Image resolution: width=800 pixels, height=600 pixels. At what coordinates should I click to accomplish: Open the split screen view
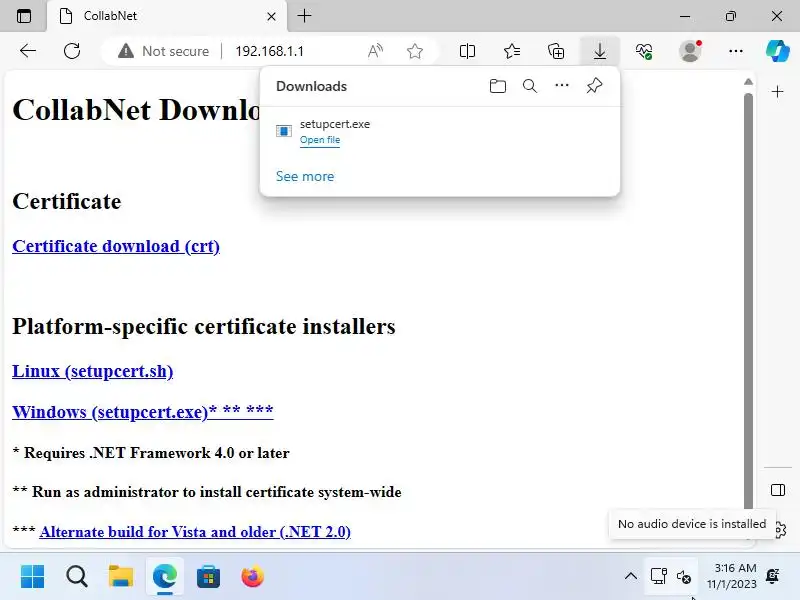(467, 51)
